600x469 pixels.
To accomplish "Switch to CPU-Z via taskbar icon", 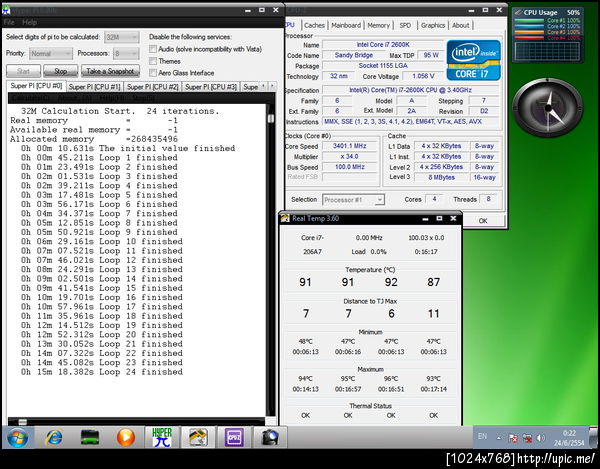I will 234,437.
